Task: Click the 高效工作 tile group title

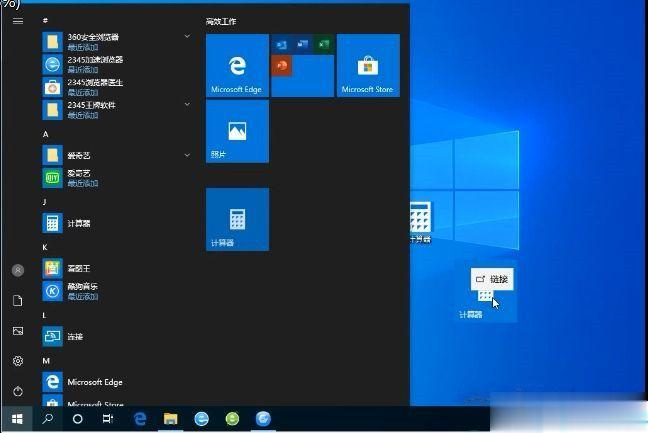Action: (x=221, y=21)
